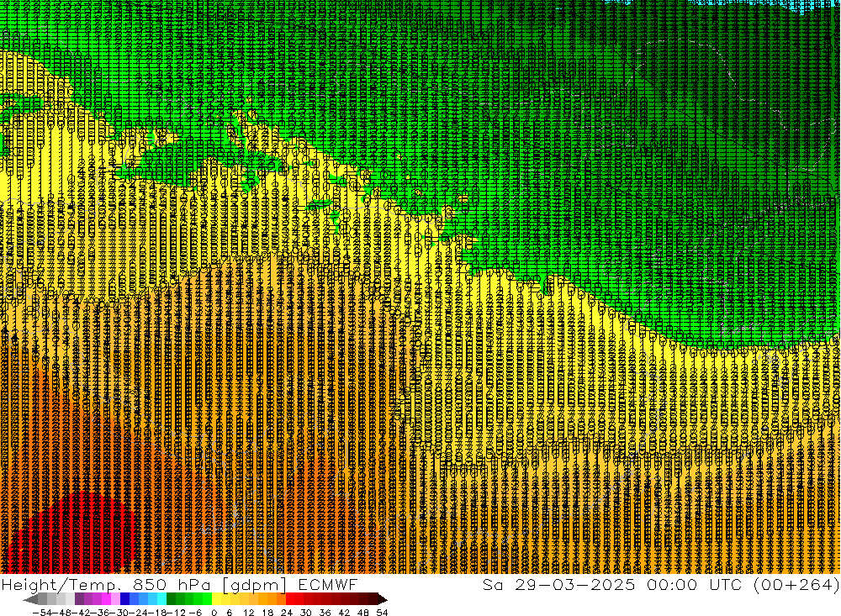Image resolution: width=841 pixels, height=616 pixels.
Task: Click the '0' legend label
Action: [x=214, y=613]
